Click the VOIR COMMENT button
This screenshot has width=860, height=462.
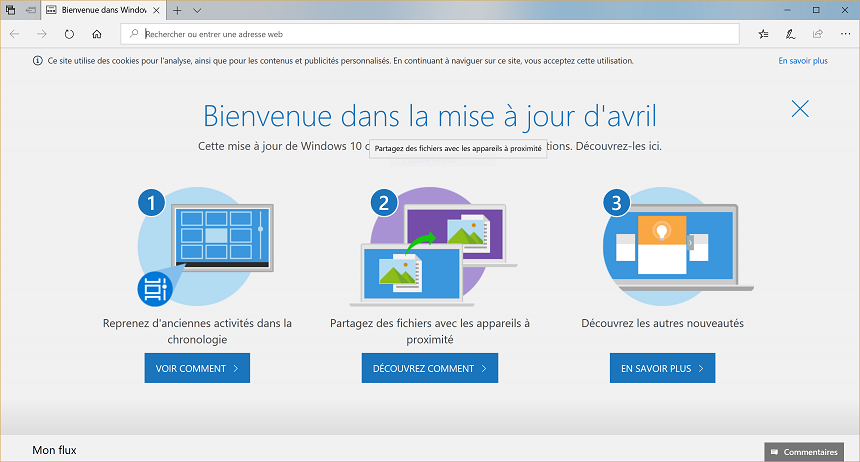coord(197,368)
